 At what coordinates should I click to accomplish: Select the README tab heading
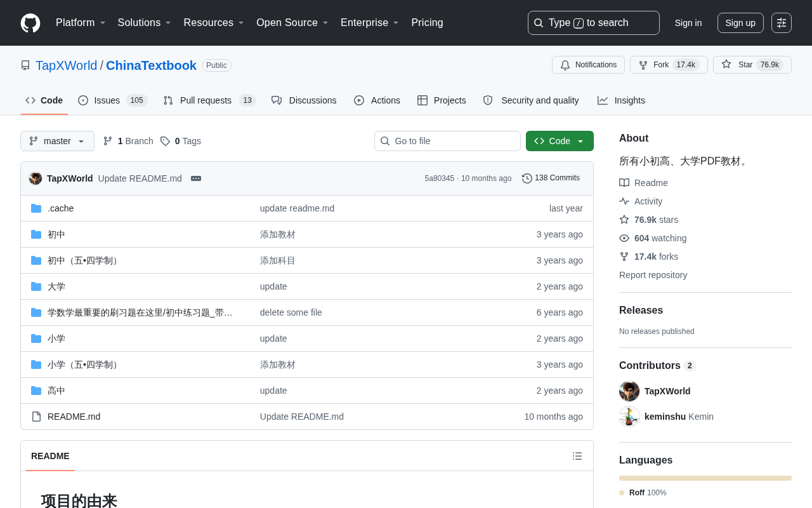click(x=50, y=456)
